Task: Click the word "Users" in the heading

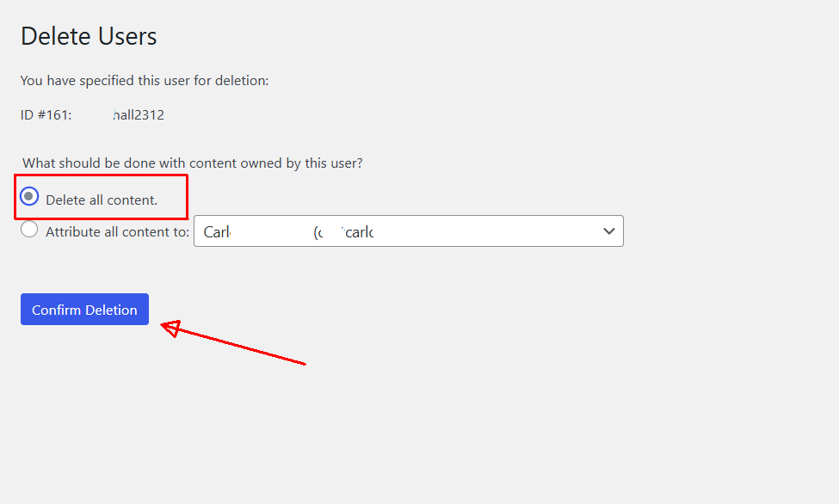Action: point(128,36)
